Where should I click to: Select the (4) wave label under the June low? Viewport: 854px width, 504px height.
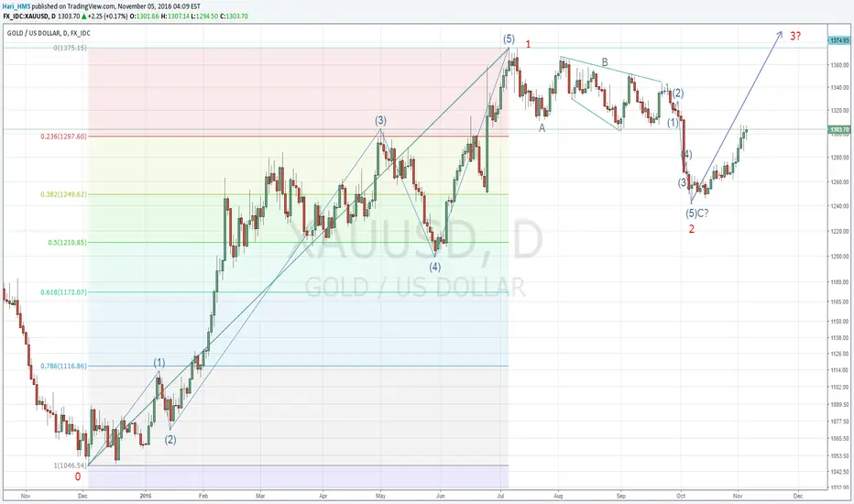coord(434,267)
